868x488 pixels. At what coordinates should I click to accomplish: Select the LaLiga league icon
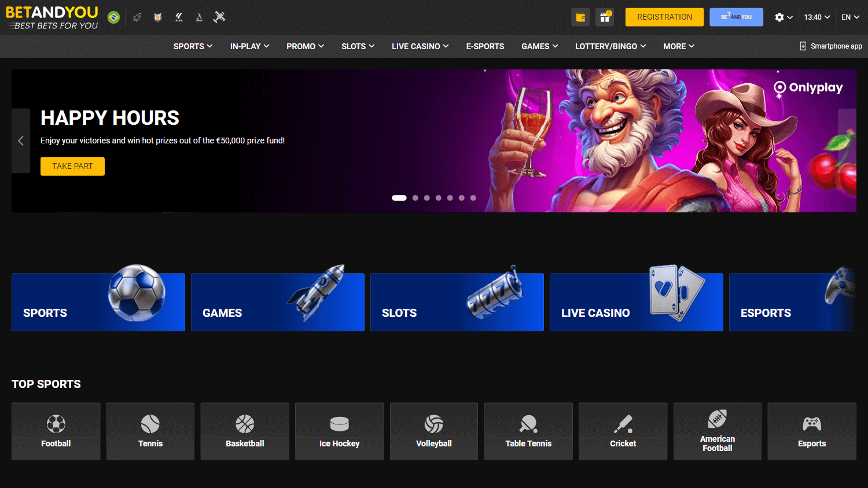click(x=178, y=17)
